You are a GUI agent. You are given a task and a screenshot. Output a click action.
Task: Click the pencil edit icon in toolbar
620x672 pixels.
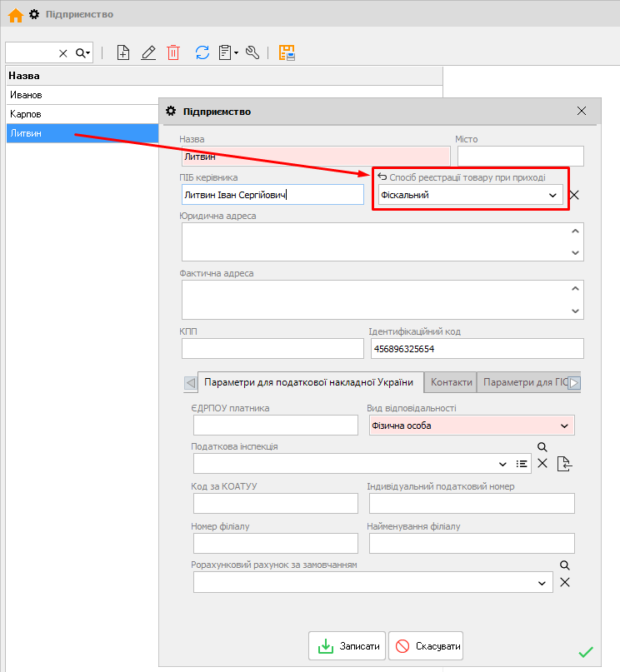click(x=148, y=52)
